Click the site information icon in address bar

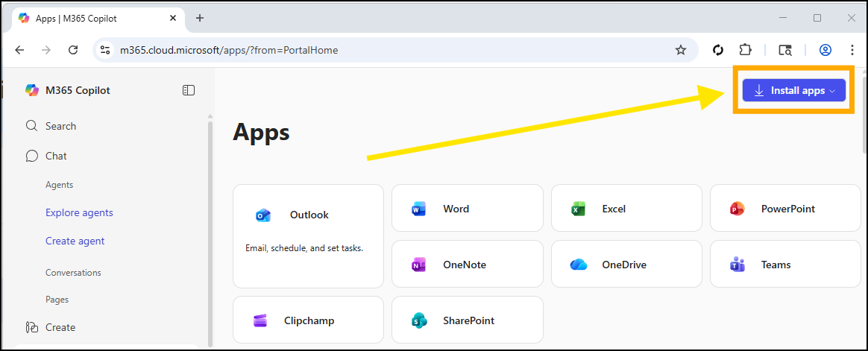click(x=105, y=51)
